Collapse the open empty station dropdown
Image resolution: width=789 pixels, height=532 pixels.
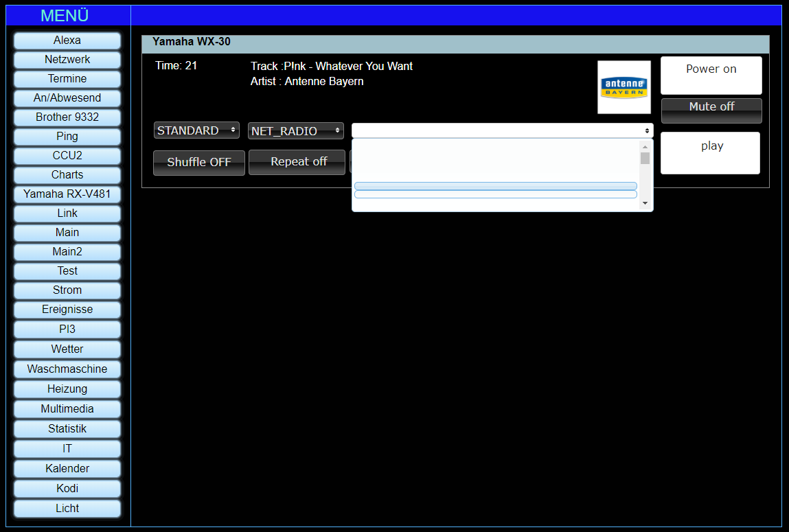pos(502,130)
